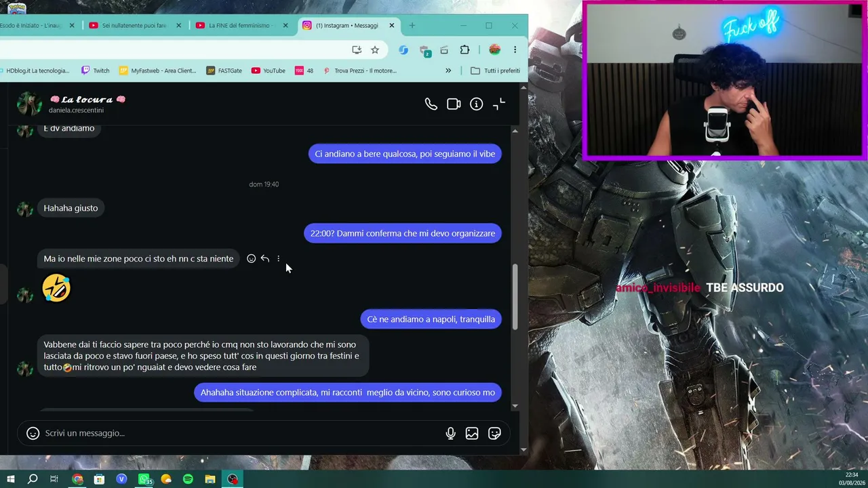Image resolution: width=868 pixels, height=488 pixels.
Task: Click the laughing emoji message
Action: (56, 288)
